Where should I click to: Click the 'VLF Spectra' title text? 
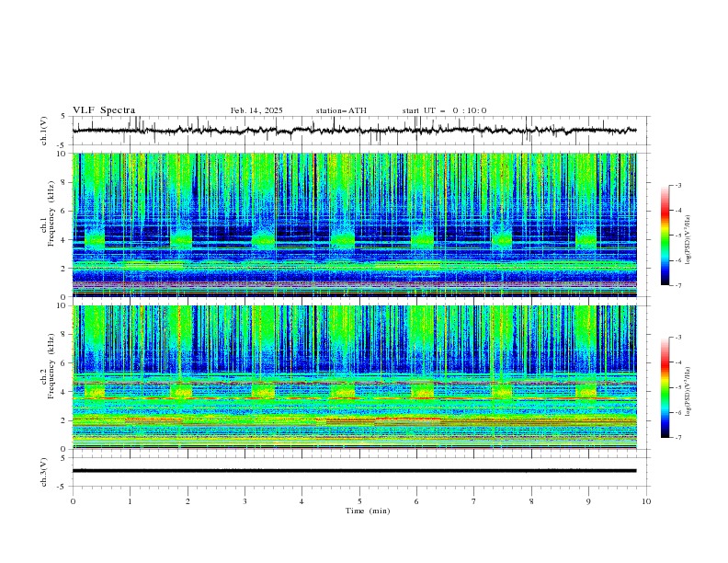[104, 110]
